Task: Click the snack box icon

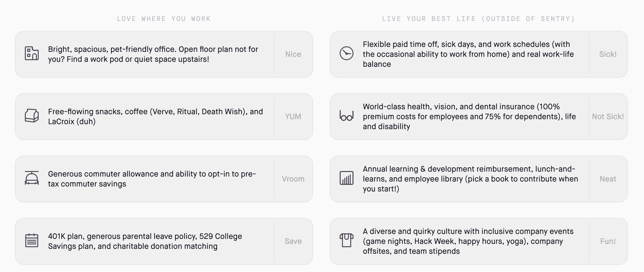Action: point(32,116)
